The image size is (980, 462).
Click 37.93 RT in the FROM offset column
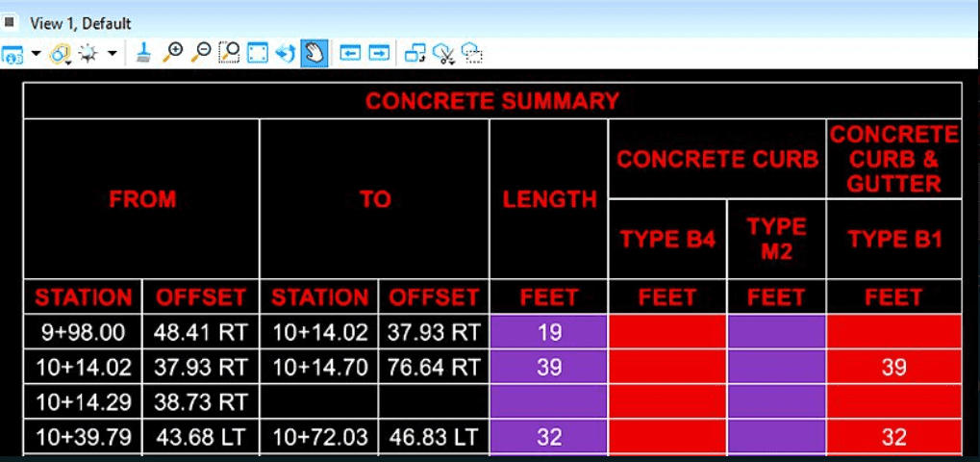(x=201, y=367)
